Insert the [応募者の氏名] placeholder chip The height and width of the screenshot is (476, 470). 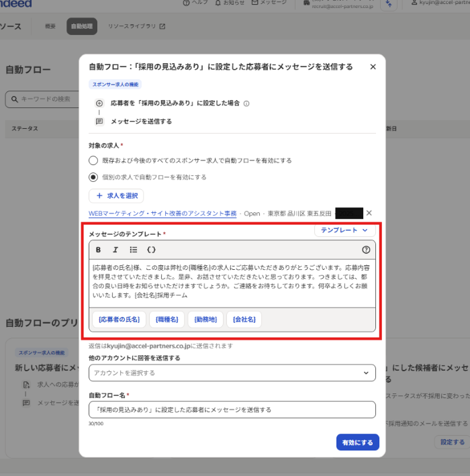tap(119, 320)
